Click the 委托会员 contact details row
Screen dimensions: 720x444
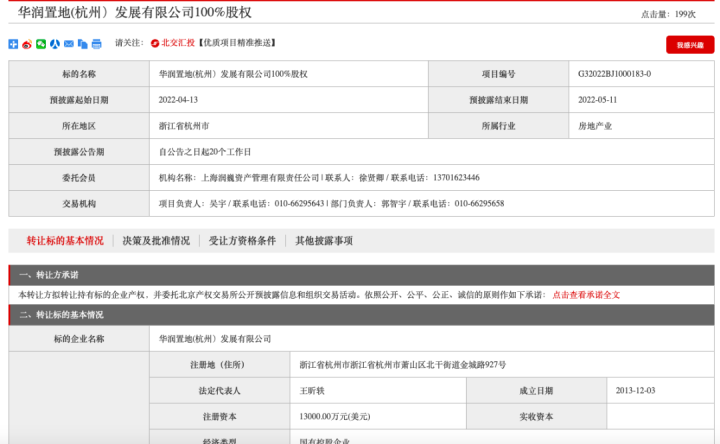click(x=432, y=178)
